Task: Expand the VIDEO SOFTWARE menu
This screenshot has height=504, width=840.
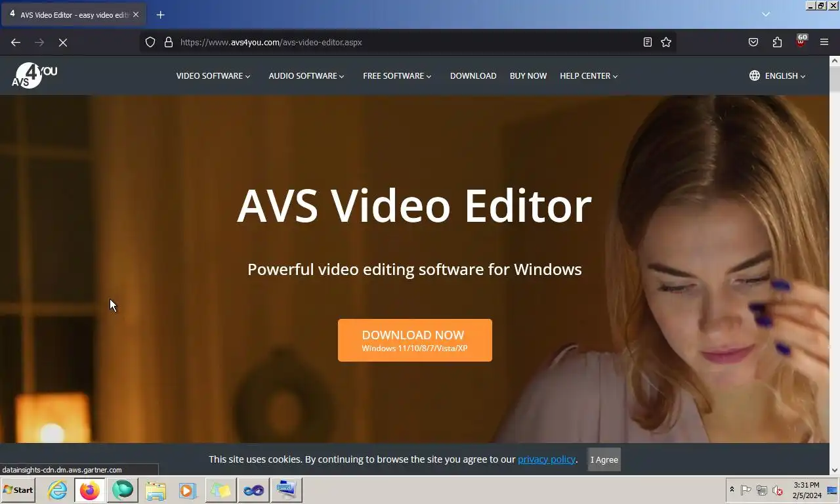Action: tap(213, 75)
